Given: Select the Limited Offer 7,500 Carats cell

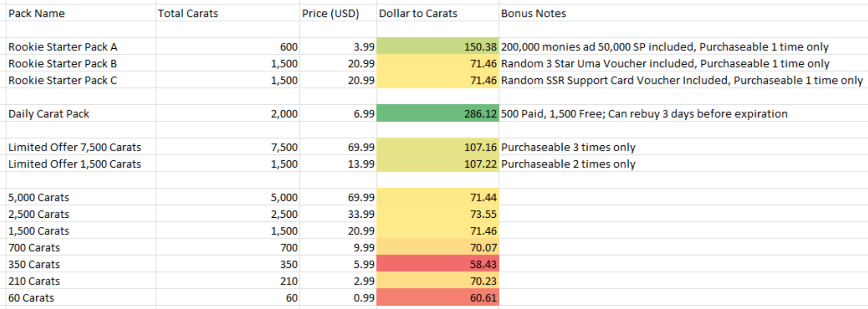Looking at the screenshot, I should (81, 147).
